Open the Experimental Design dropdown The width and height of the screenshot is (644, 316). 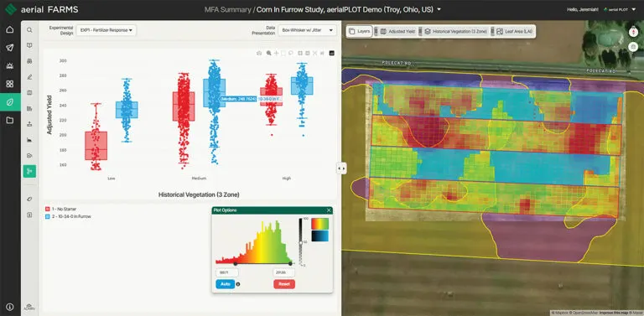(106, 30)
